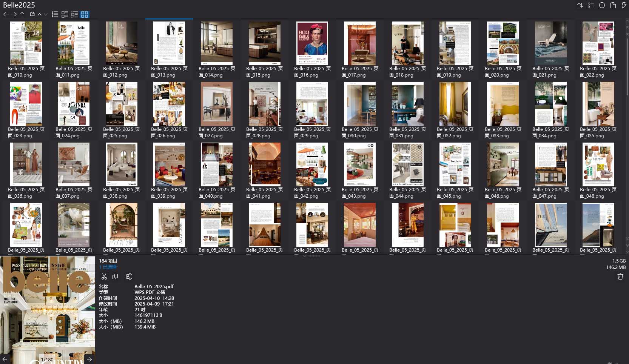The width and height of the screenshot is (629, 364).
Task: Go back to previous folder
Action: pyautogui.click(x=6, y=14)
